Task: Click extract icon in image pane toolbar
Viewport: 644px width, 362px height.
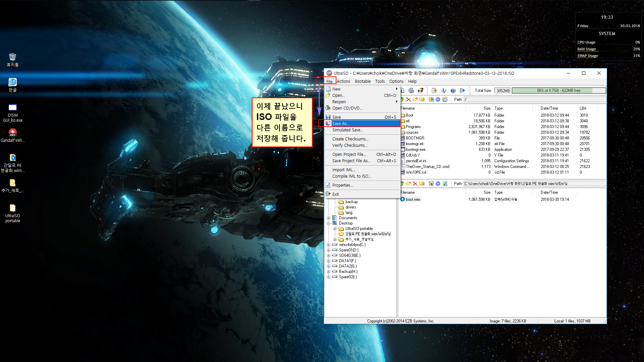Action: pyautogui.click(x=431, y=100)
